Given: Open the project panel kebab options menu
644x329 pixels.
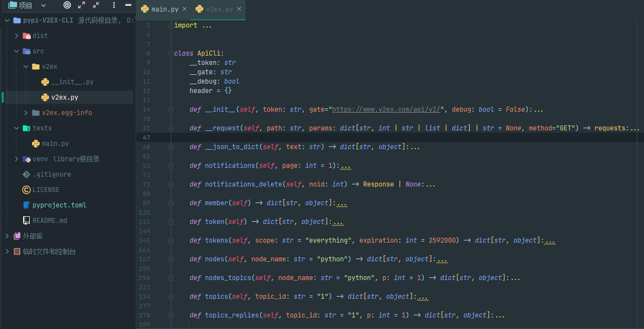Looking at the screenshot, I should coord(114,6).
